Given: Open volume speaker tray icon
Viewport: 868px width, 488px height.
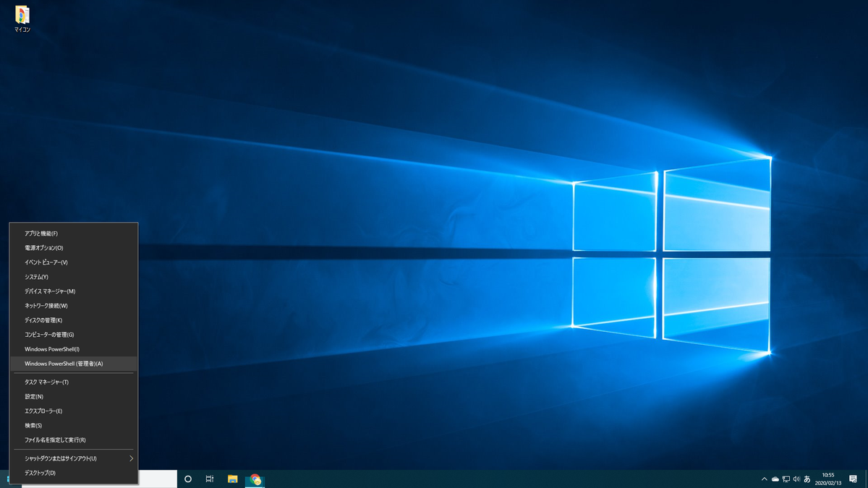Looking at the screenshot, I should [x=796, y=479].
